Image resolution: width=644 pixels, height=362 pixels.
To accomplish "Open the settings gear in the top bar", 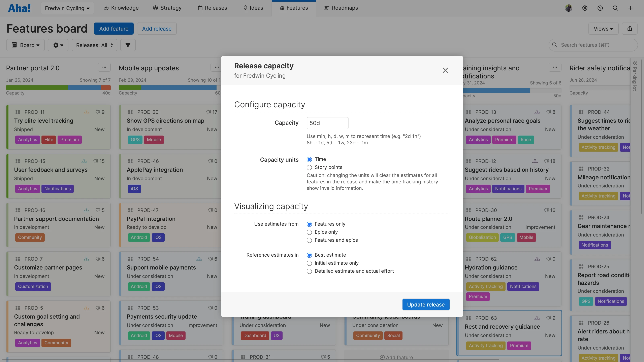I will (x=585, y=8).
